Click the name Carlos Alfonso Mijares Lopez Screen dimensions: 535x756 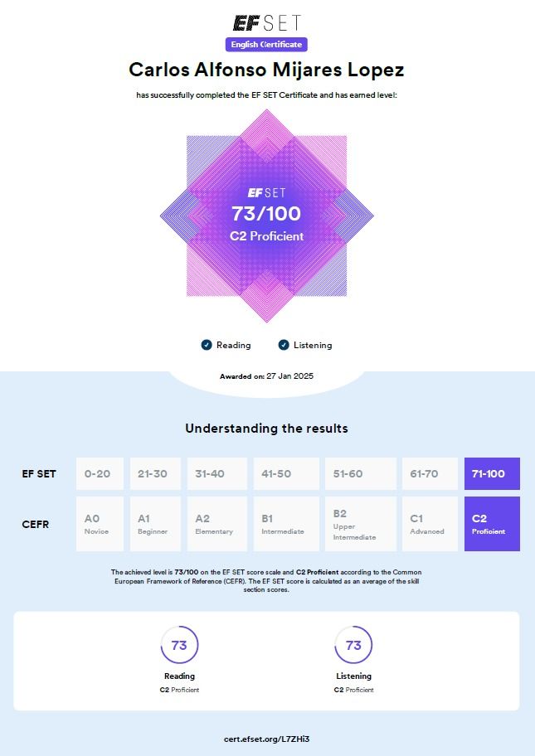click(266, 70)
